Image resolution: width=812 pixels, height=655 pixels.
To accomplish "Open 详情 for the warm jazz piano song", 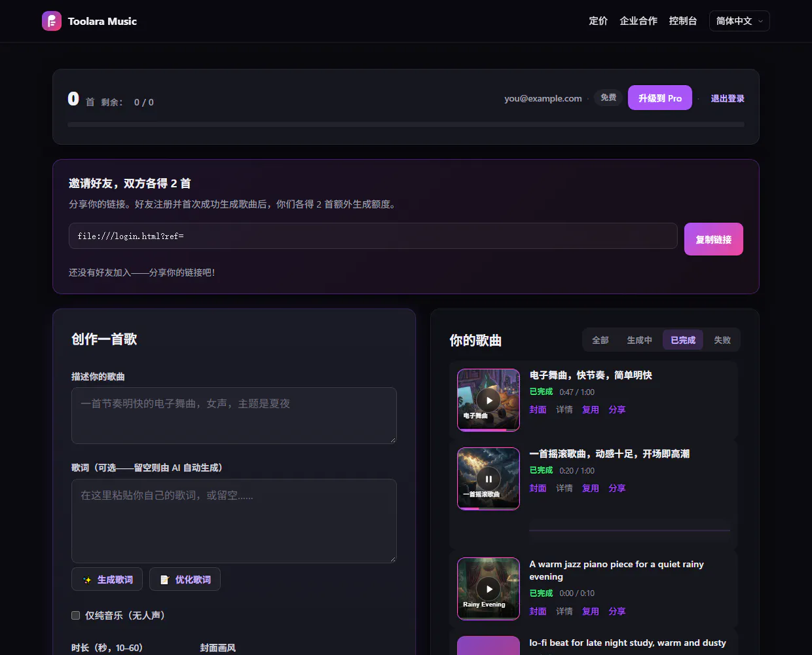I will [564, 611].
